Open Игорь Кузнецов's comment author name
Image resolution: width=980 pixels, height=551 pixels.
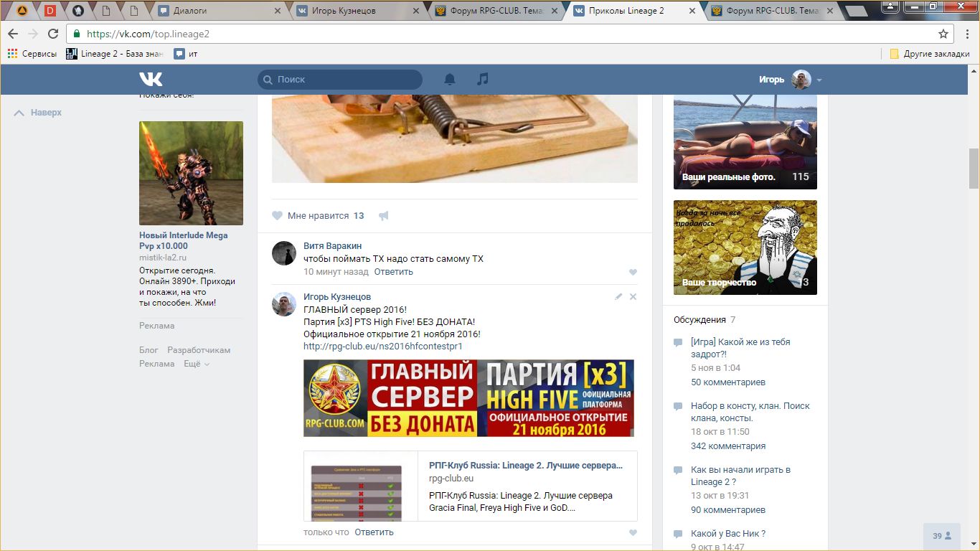click(337, 297)
